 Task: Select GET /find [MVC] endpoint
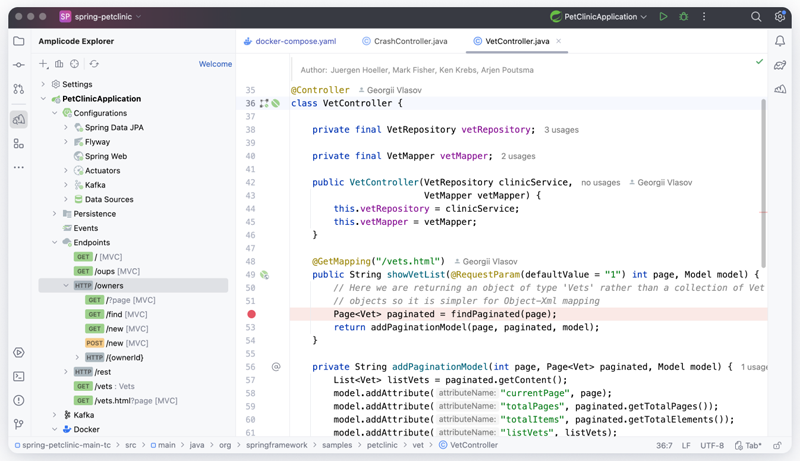[x=117, y=315]
